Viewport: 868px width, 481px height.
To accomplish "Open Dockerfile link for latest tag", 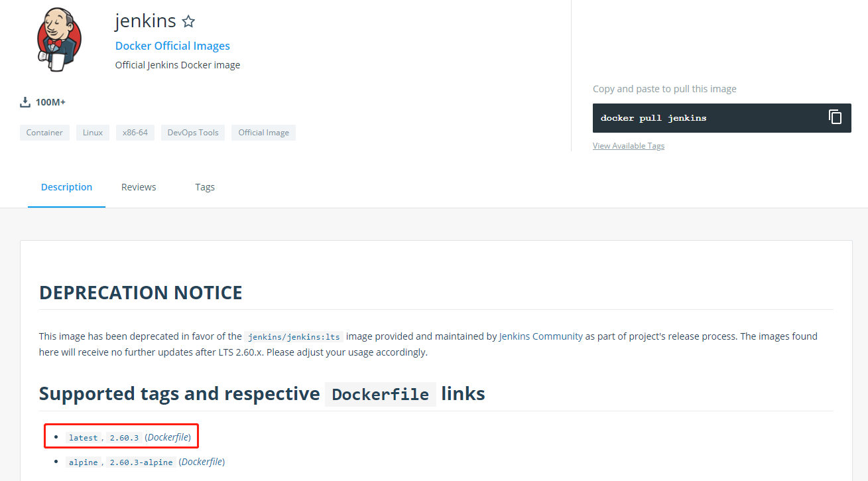I will [169, 437].
